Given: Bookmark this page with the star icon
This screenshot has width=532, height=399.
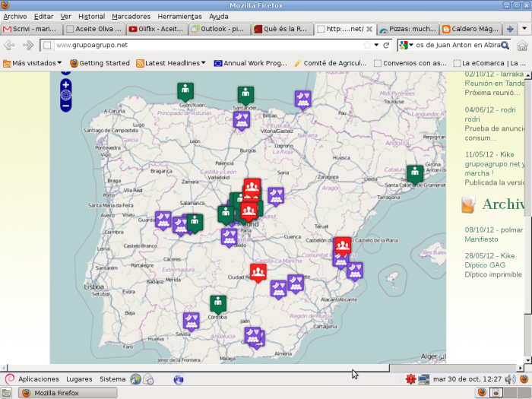Looking at the screenshot, I should (367, 45).
